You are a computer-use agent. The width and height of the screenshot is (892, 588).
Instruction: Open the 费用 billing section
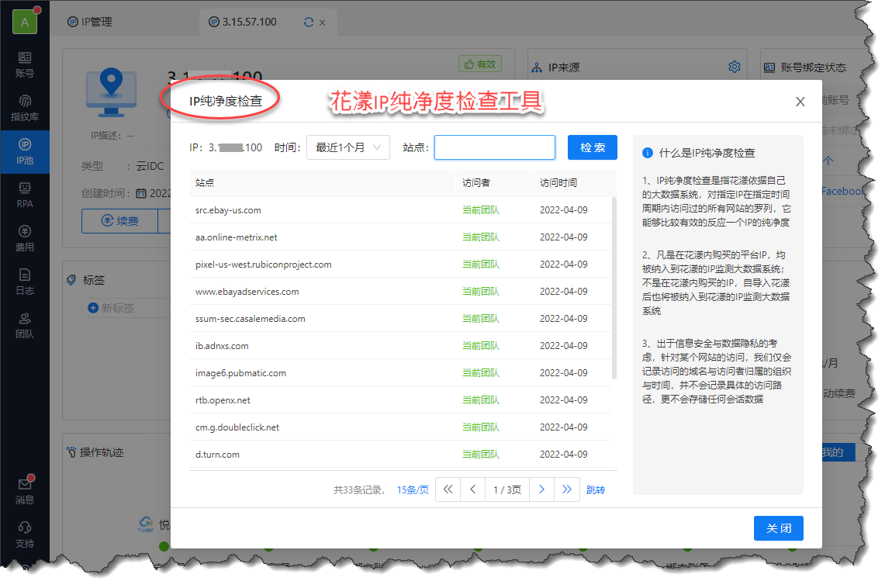coord(26,238)
